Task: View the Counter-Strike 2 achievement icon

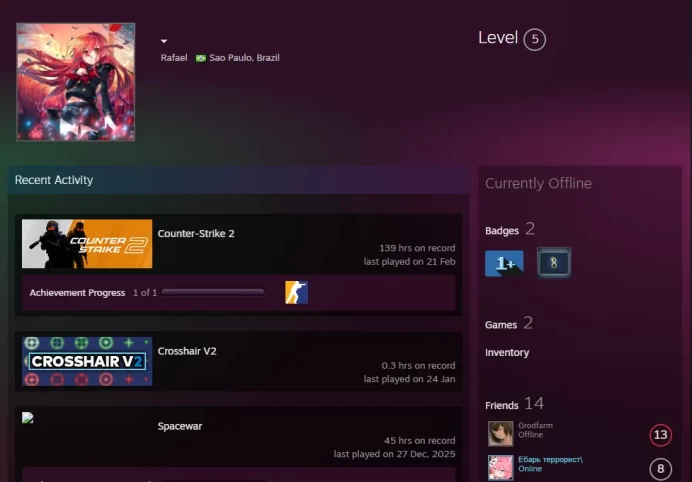Action: (x=297, y=292)
